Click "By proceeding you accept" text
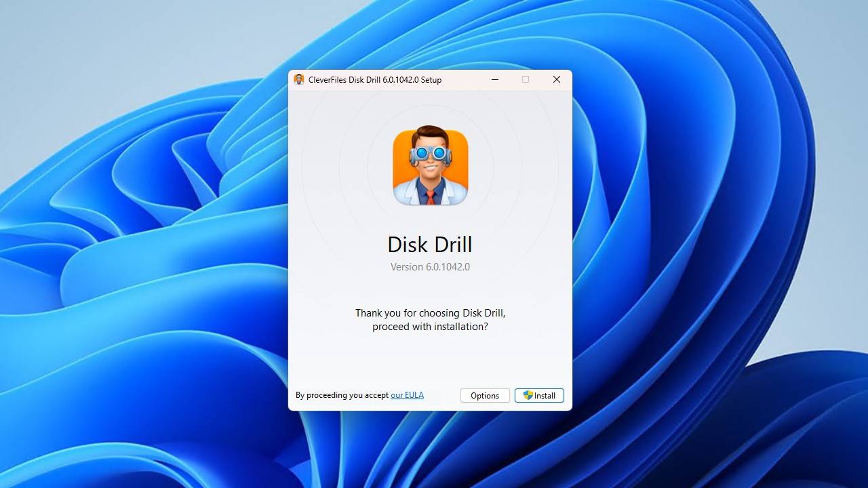Image resolution: width=868 pixels, height=488 pixels. [342, 395]
